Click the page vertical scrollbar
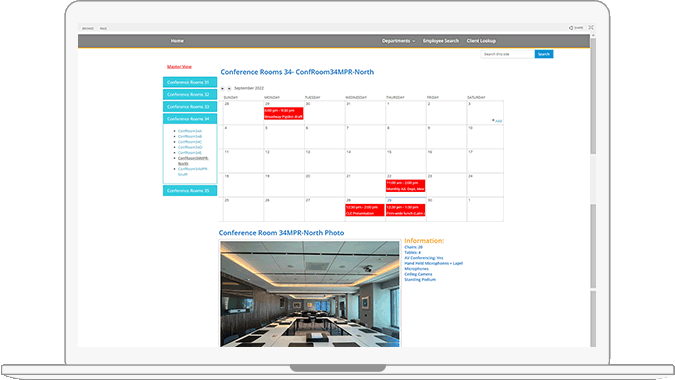This screenshot has width=675, height=380. pos(593,192)
